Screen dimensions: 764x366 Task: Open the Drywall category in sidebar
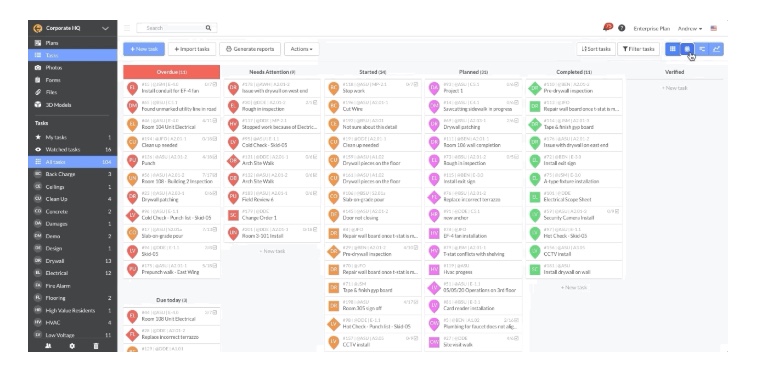click(73, 261)
